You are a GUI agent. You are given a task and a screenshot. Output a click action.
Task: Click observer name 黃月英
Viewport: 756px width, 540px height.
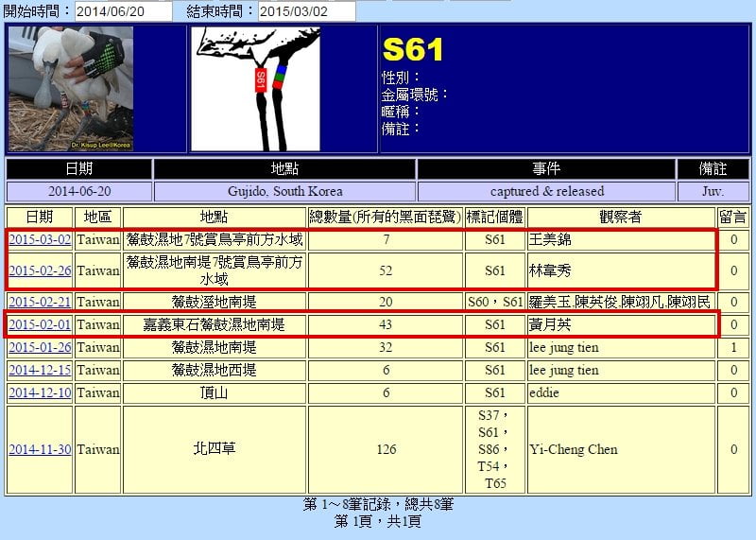[550, 324]
